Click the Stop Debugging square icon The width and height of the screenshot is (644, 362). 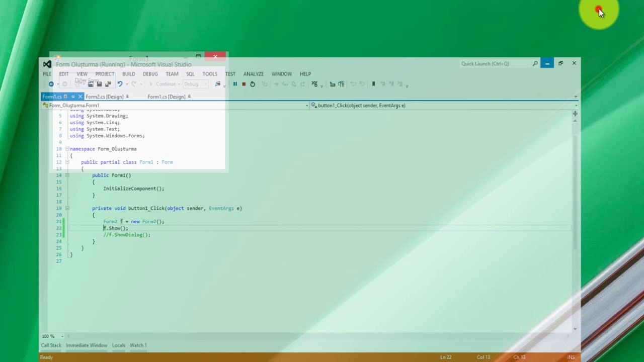244,84
